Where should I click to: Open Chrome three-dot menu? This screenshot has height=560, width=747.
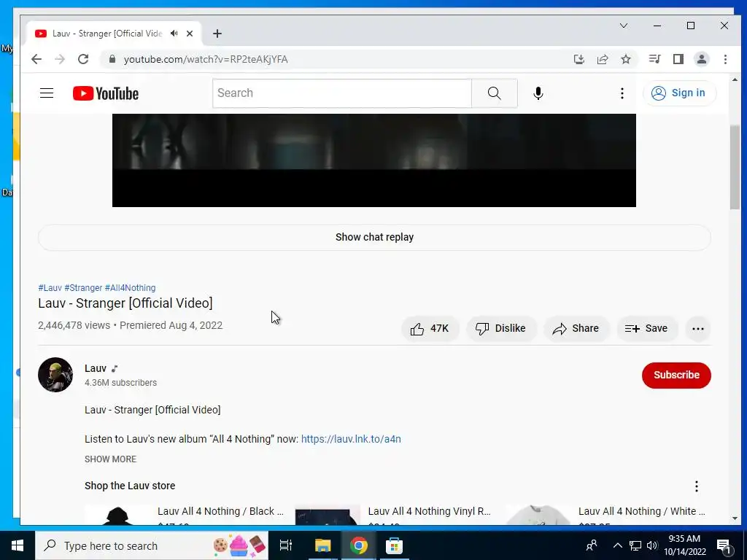click(x=725, y=59)
